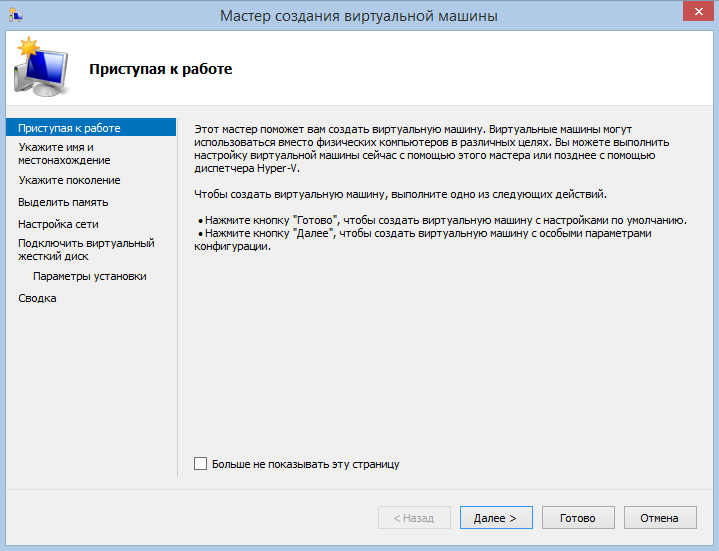Click the 'Готово' button

point(578,518)
